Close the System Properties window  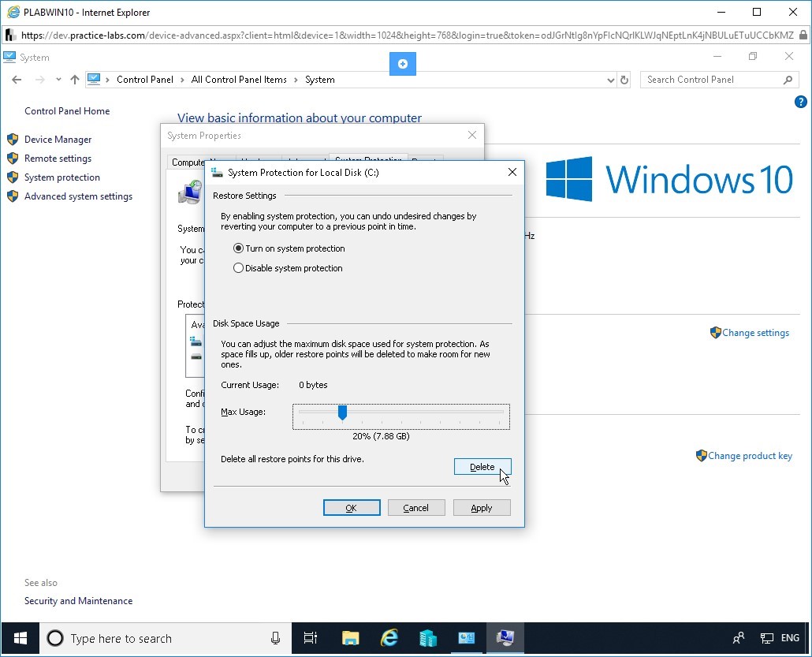click(x=471, y=135)
